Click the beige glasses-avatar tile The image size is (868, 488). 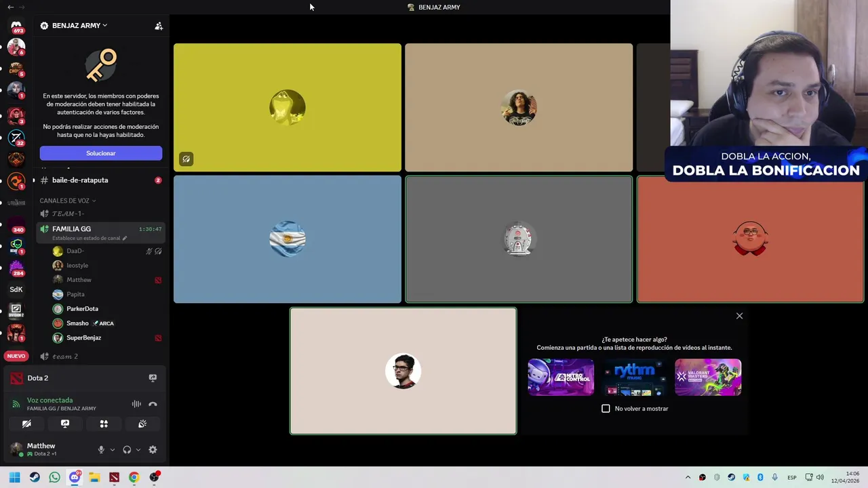tap(403, 371)
